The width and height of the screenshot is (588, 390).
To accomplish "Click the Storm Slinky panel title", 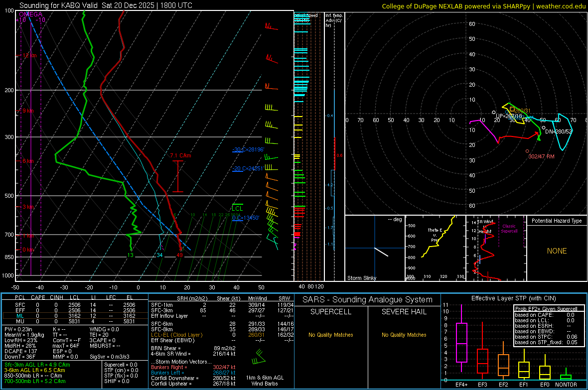I will (x=361, y=278).
